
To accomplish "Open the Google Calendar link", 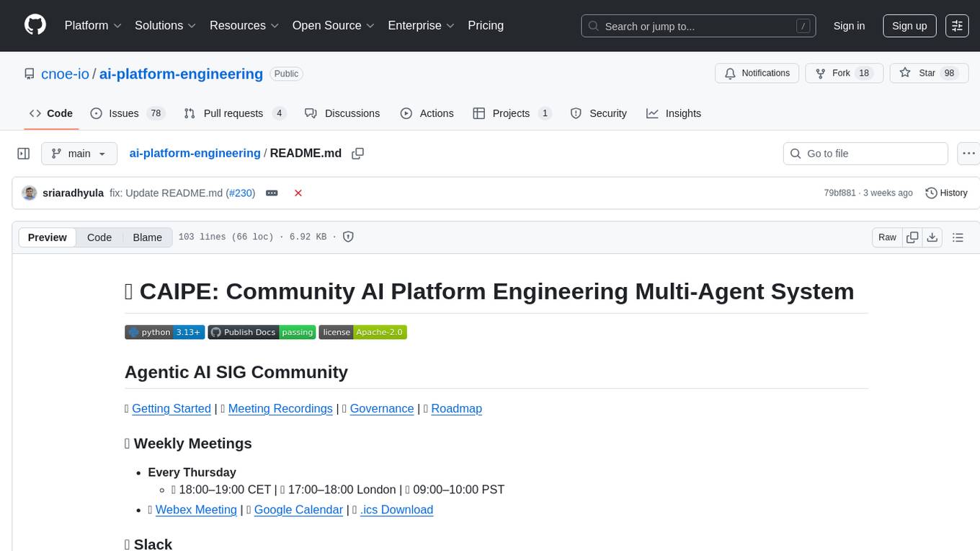I will (x=298, y=509).
